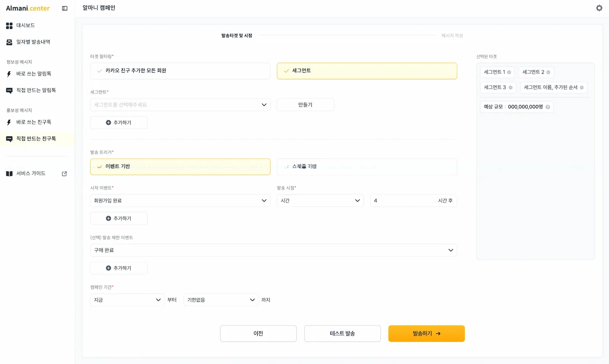Choose 이벤트 기반 send trigger
Screen dimensions: 609x364
(x=180, y=167)
